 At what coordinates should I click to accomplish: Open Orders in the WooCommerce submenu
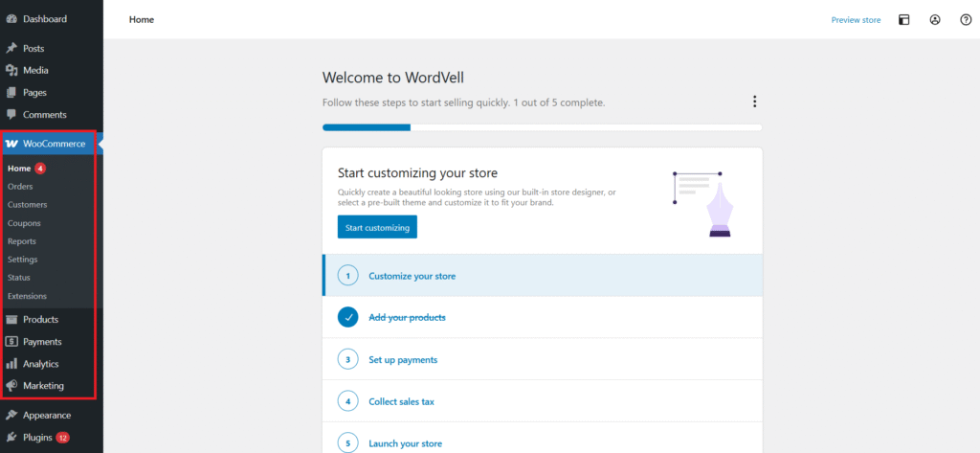(20, 187)
